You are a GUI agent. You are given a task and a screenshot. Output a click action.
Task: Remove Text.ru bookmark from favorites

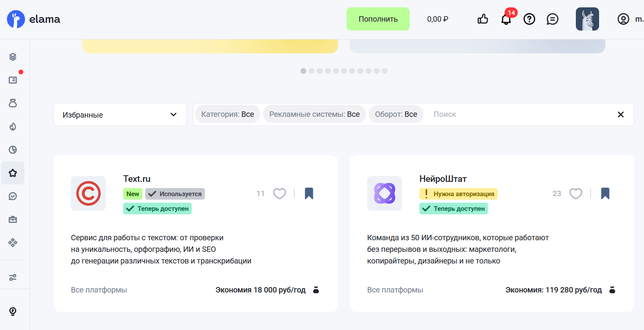309,193
